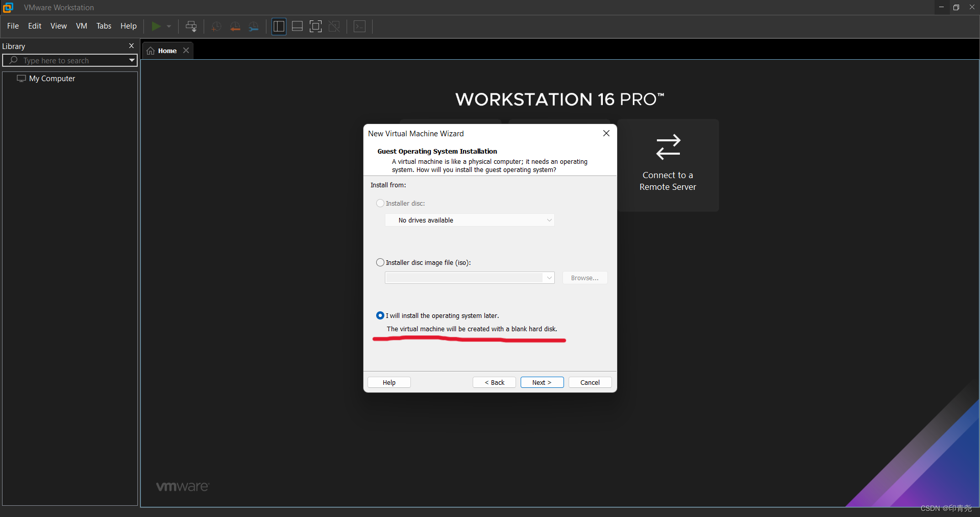The height and width of the screenshot is (517, 980).
Task: Open the Help menu
Action: point(129,26)
